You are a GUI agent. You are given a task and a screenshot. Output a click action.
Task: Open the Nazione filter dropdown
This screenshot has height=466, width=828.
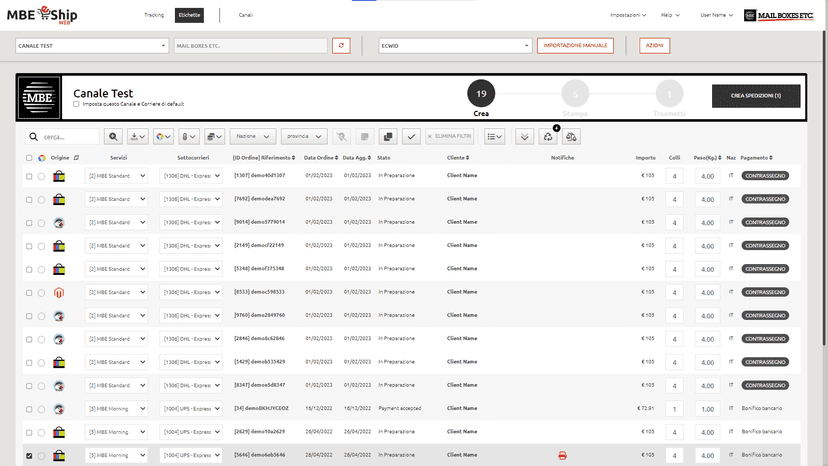[x=252, y=137]
